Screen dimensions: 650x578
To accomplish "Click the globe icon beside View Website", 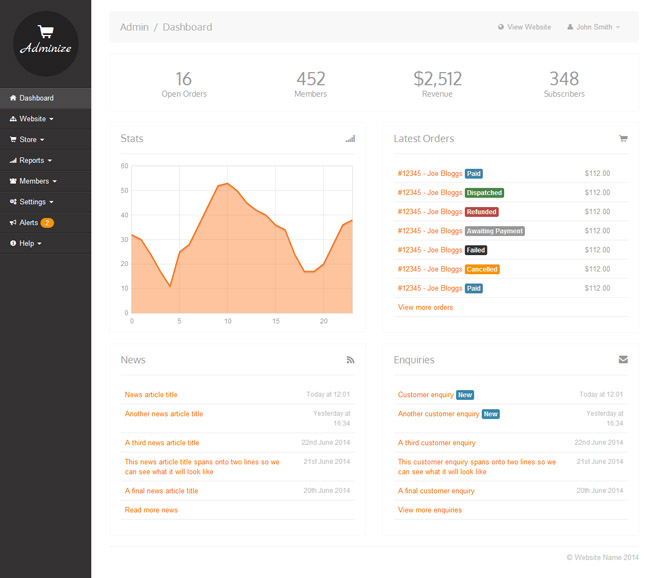I will tap(501, 27).
